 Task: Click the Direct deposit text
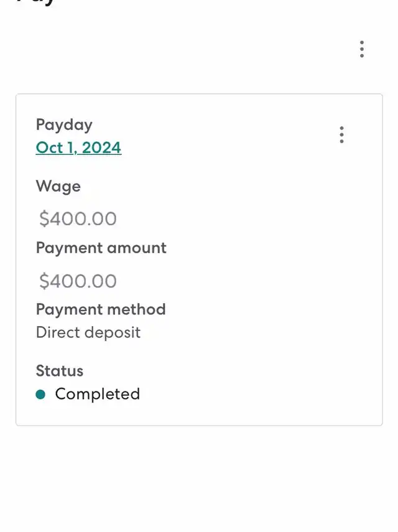coord(88,332)
